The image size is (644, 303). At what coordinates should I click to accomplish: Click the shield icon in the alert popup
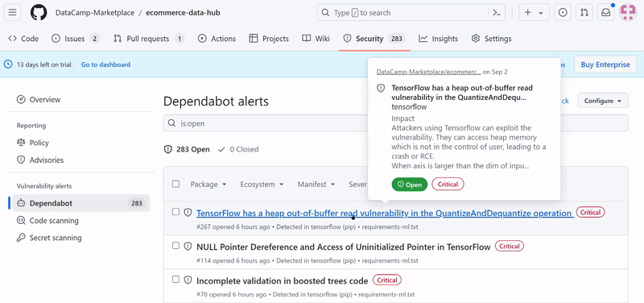pos(381,88)
